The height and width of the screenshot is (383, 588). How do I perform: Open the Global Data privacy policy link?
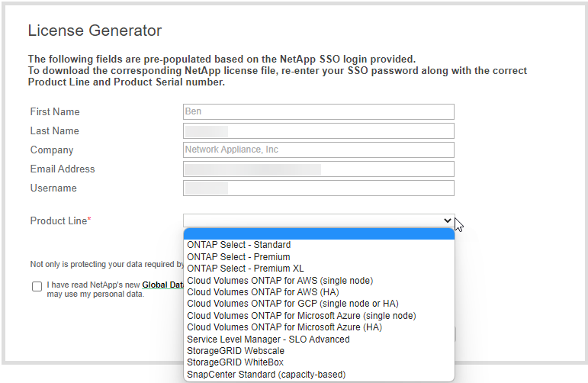pyautogui.click(x=163, y=285)
